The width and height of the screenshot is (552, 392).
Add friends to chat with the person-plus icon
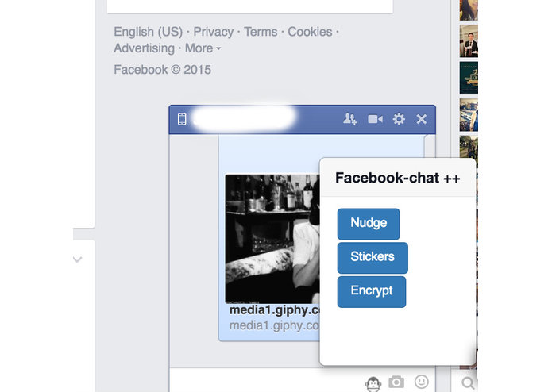[x=350, y=119]
